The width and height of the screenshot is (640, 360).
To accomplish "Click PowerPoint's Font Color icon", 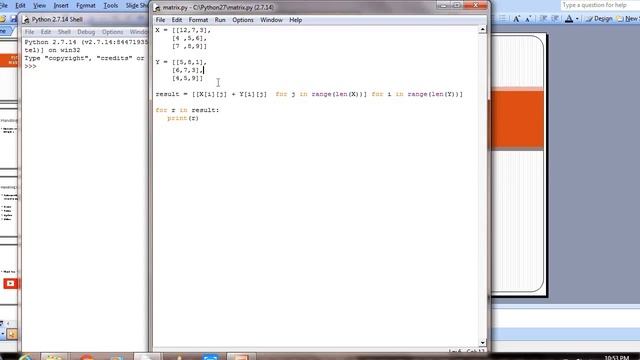I will coord(569,19).
